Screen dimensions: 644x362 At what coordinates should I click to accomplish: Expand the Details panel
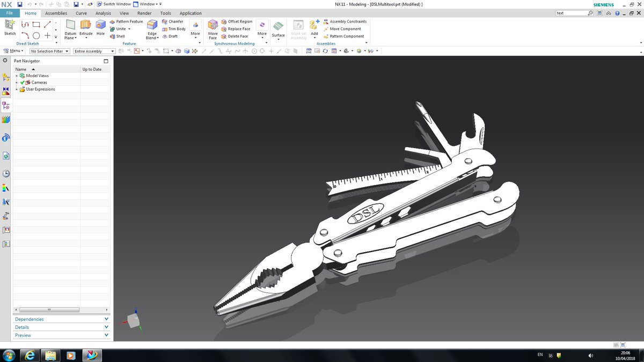[x=62, y=327]
